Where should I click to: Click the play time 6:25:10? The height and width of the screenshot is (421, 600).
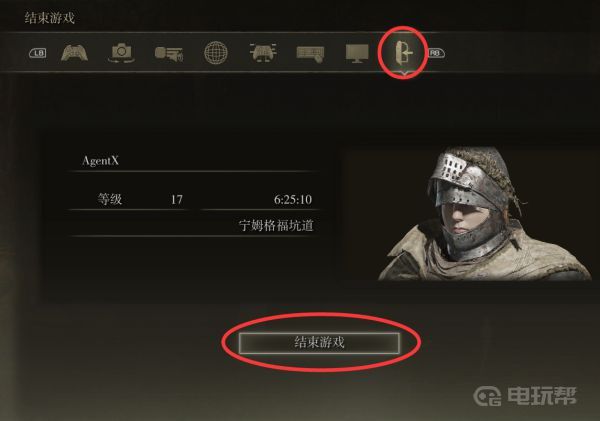tap(293, 199)
